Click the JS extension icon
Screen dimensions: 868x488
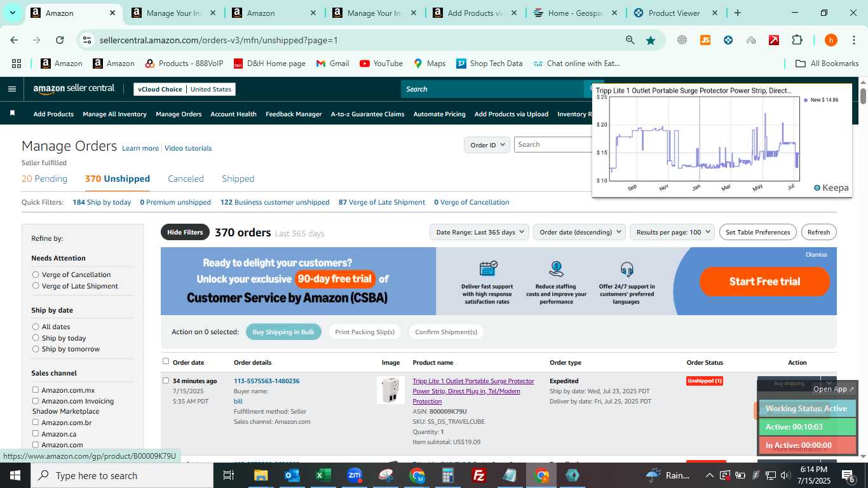pyautogui.click(x=705, y=40)
